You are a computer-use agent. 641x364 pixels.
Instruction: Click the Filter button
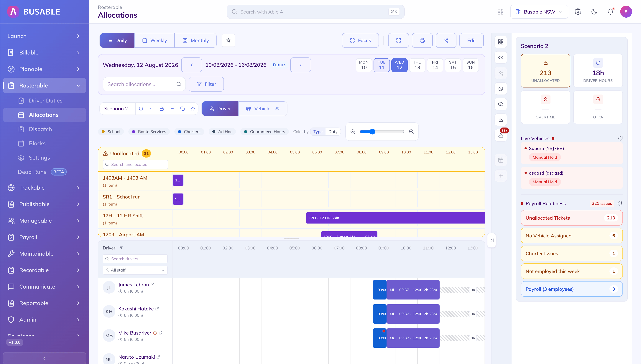coord(206,84)
